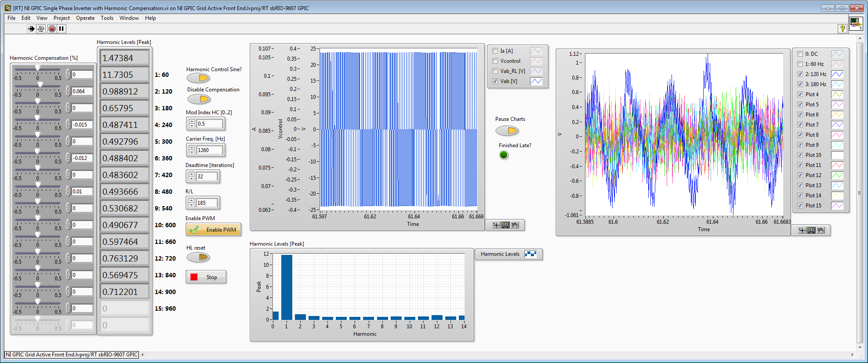868x363 pixels.
Task: Click the Enable PWM button
Action: (x=214, y=230)
